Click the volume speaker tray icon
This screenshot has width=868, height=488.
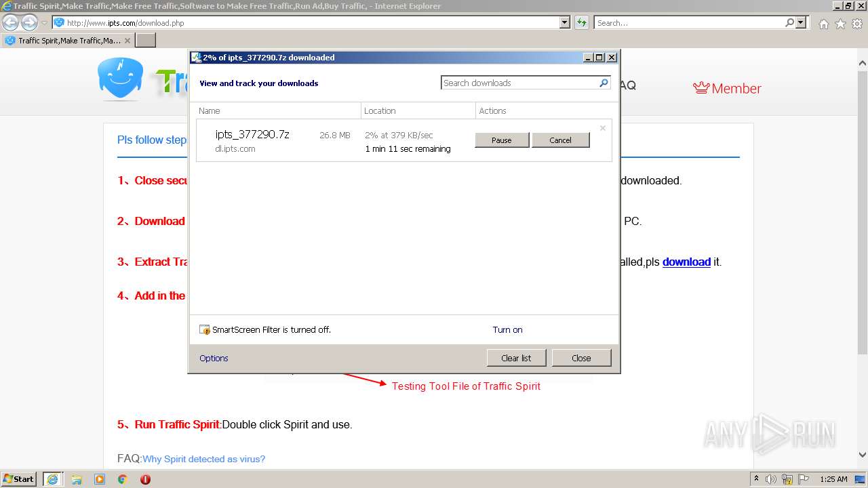click(771, 479)
